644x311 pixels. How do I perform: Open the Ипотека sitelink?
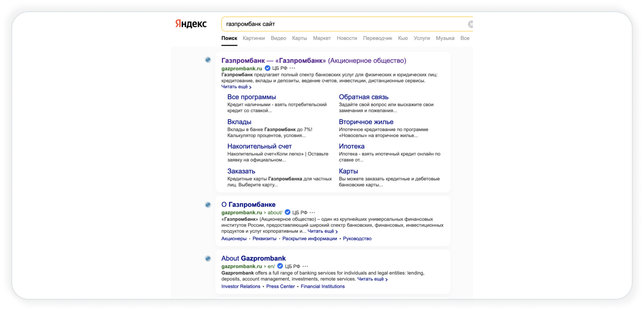point(352,146)
